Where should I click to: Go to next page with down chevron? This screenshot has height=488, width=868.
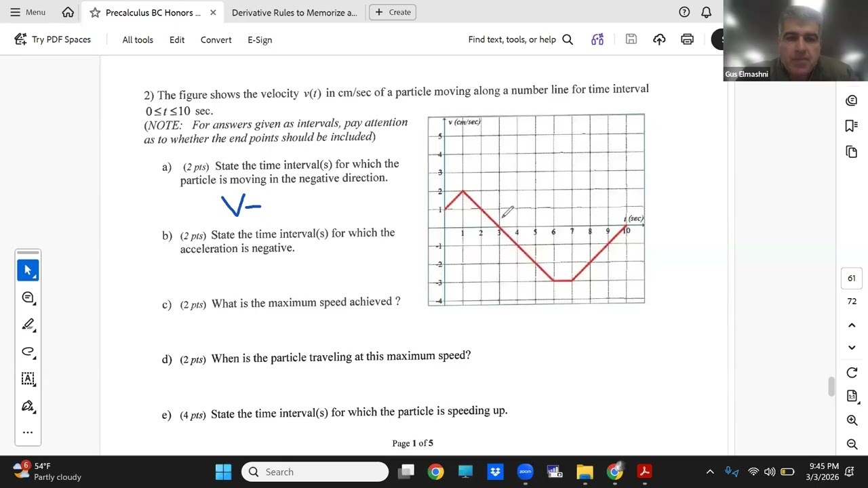[852, 348]
